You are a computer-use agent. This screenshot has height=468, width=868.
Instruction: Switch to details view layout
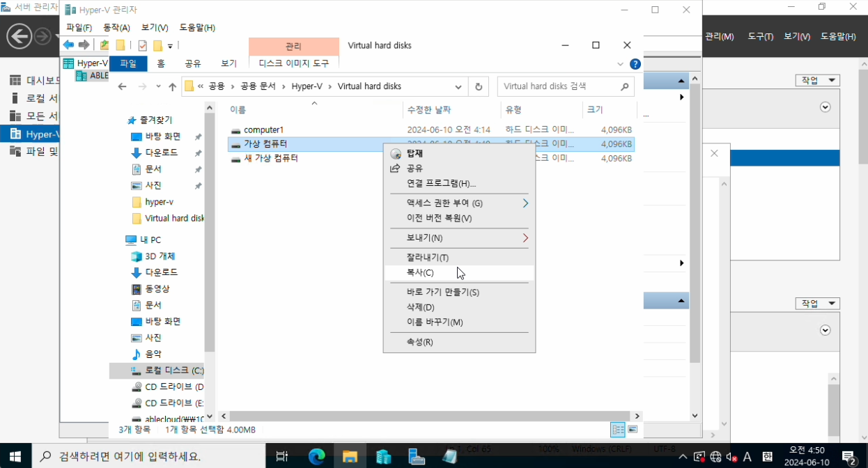(x=618, y=430)
